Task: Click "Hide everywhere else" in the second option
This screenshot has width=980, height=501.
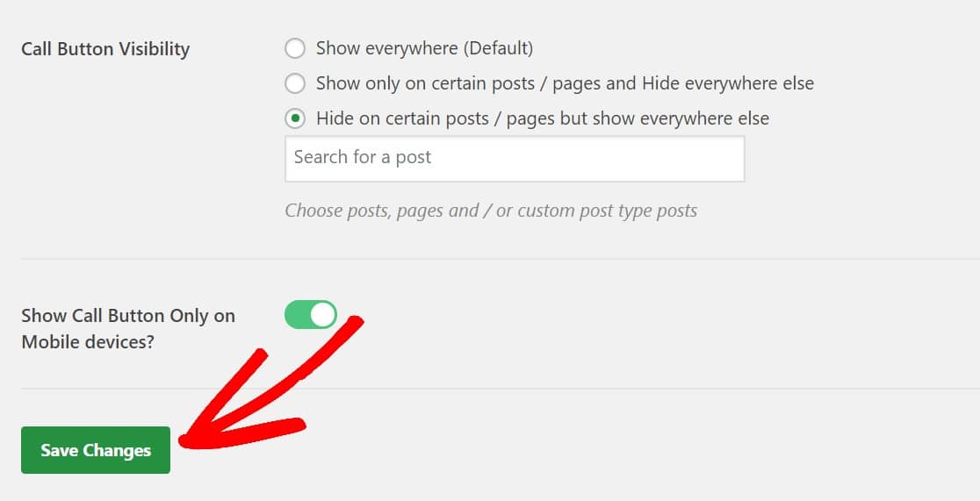Action: point(728,83)
